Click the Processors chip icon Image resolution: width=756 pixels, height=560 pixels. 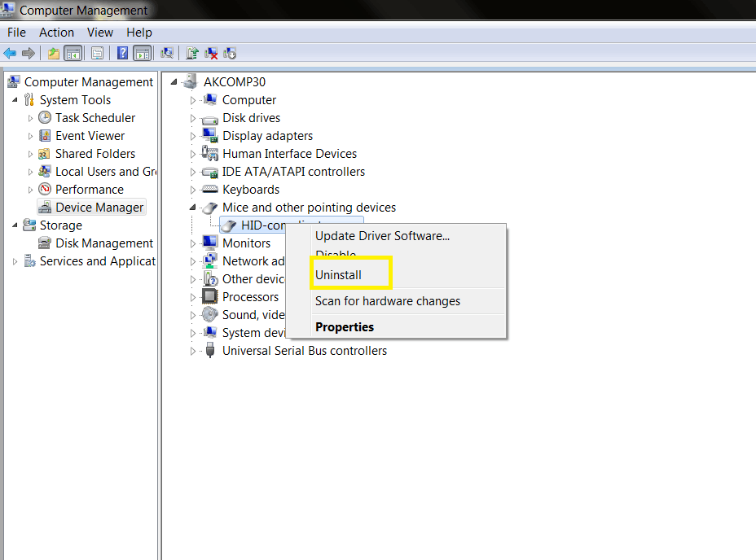(x=209, y=296)
